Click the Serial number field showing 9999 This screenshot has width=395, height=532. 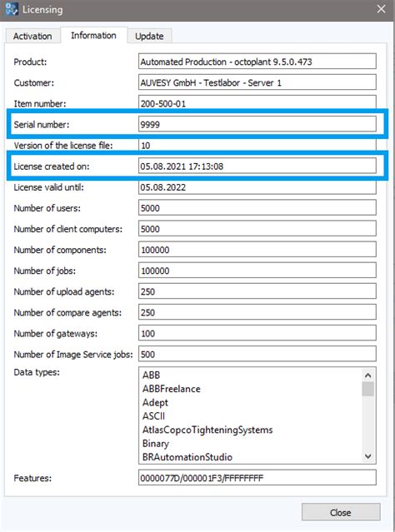[x=257, y=124]
